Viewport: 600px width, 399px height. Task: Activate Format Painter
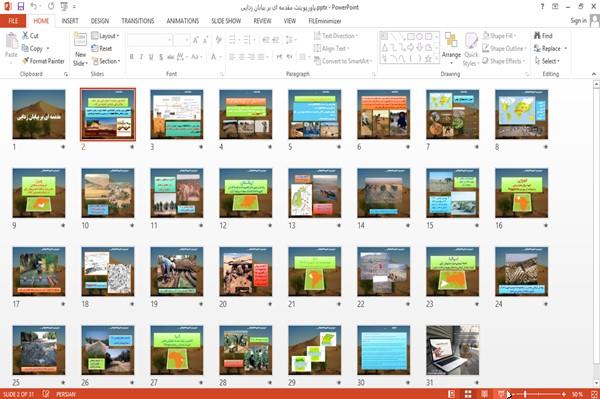coord(43,61)
